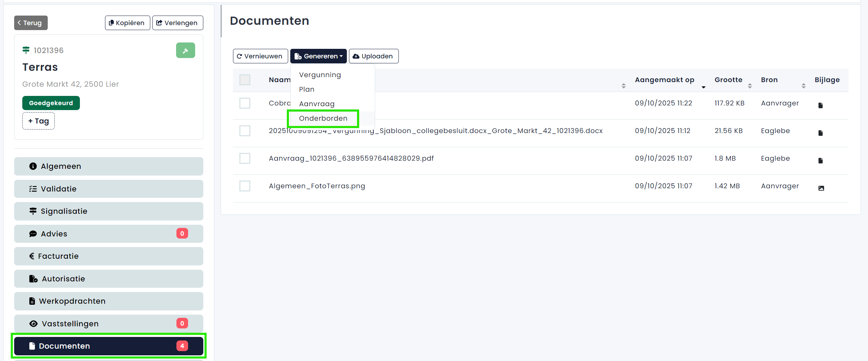The width and height of the screenshot is (868, 361).
Task: Sort by Bron column
Action: coord(803,86)
